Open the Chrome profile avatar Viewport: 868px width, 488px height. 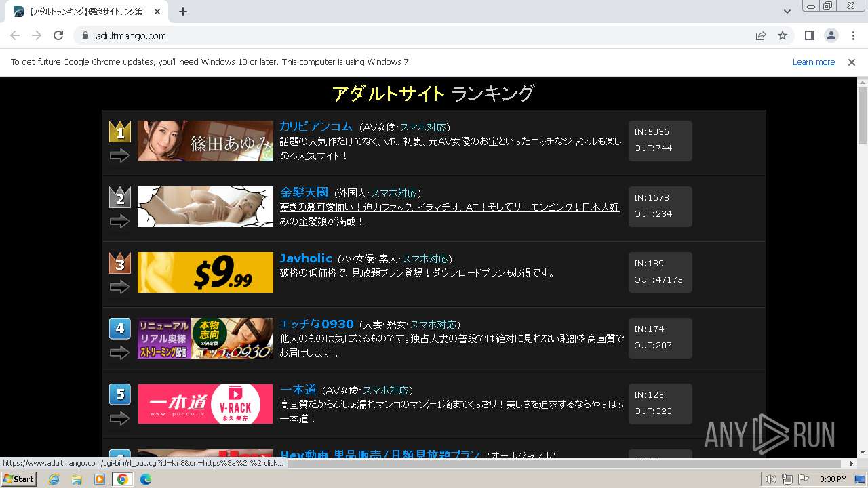coord(831,35)
